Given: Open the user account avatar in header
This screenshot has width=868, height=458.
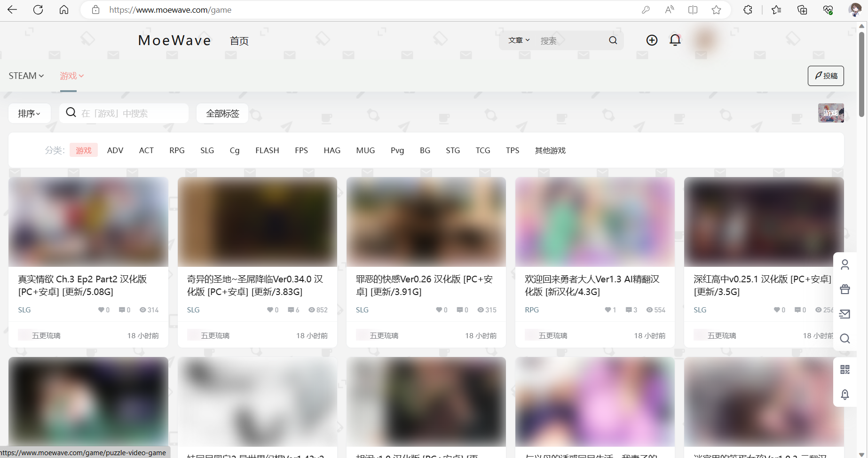Looking at the screenshot, I should pos(705,40).
